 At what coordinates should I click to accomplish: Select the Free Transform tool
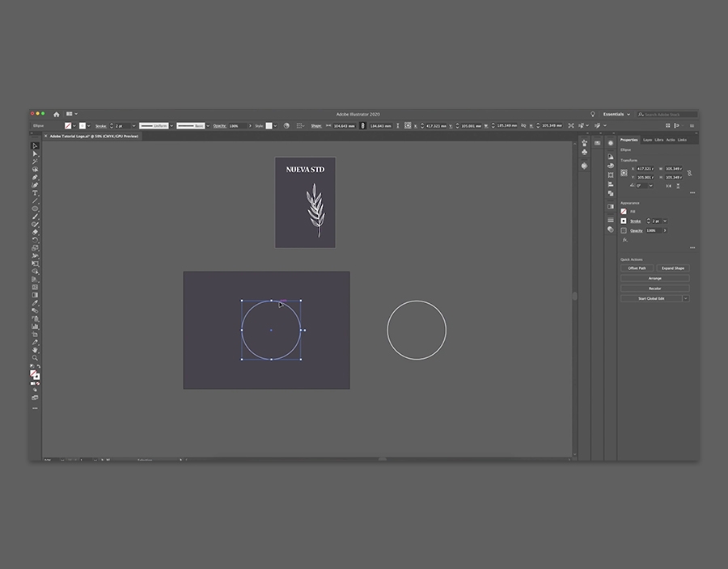tap(35, 263)
